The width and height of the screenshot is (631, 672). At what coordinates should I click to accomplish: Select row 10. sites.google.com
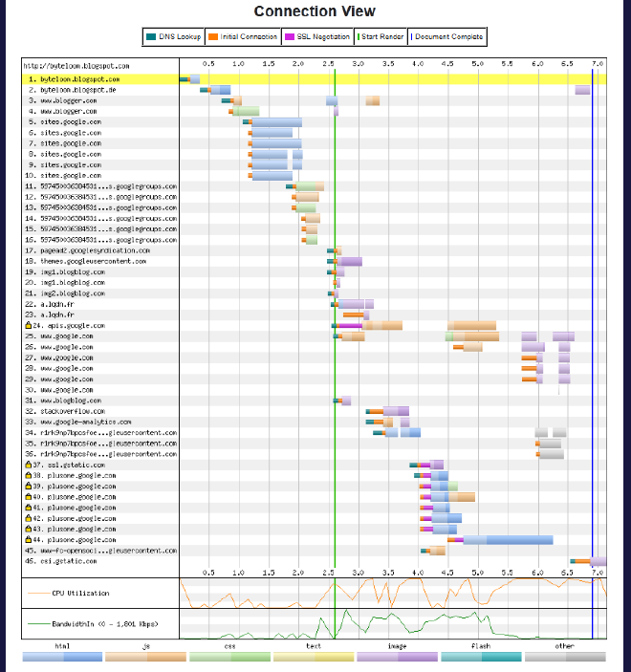pos(315,176)
